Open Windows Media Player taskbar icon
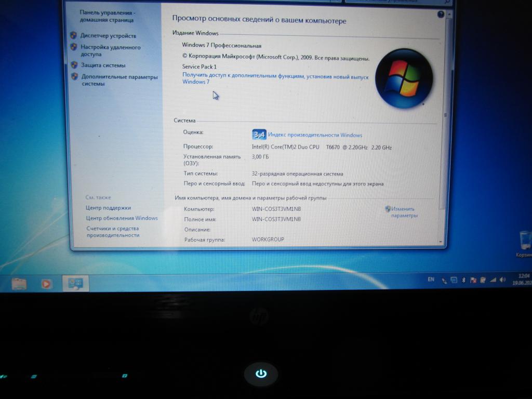This screenshot has width=532, height=399. click(46, 284)
